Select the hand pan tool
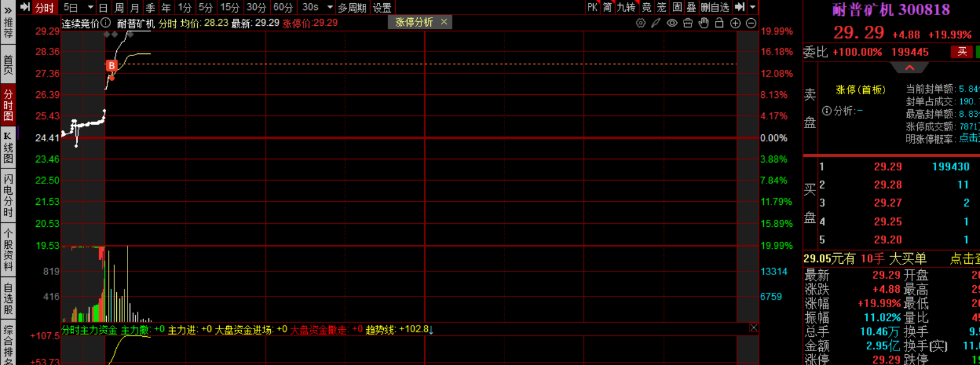The image size is (980, 365). tap(704, 23)
